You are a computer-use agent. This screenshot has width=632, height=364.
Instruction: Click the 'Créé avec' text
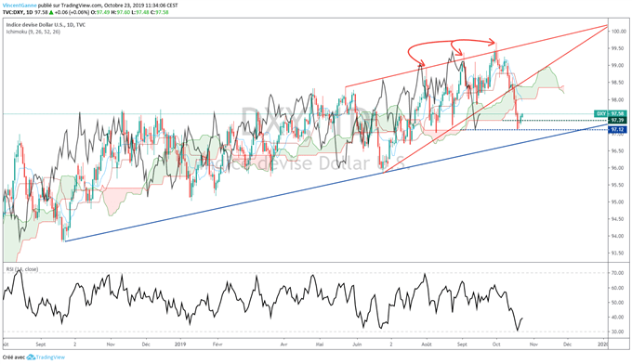pos(14,357)
